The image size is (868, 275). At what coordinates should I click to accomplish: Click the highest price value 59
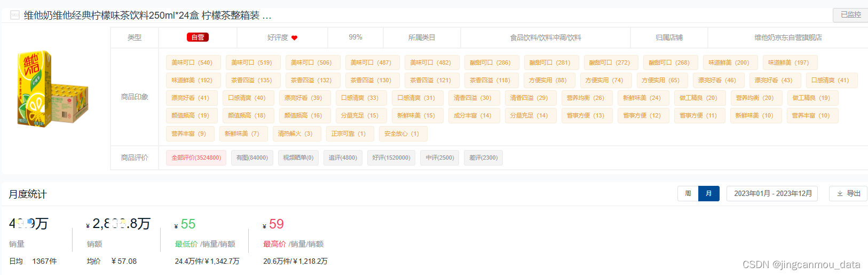click(x=276, y=224)
